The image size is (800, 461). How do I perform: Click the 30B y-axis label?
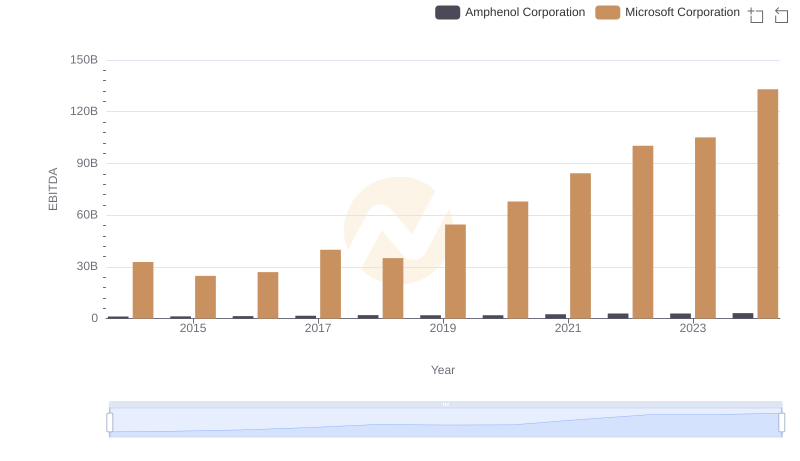click(x=87, y=266)
